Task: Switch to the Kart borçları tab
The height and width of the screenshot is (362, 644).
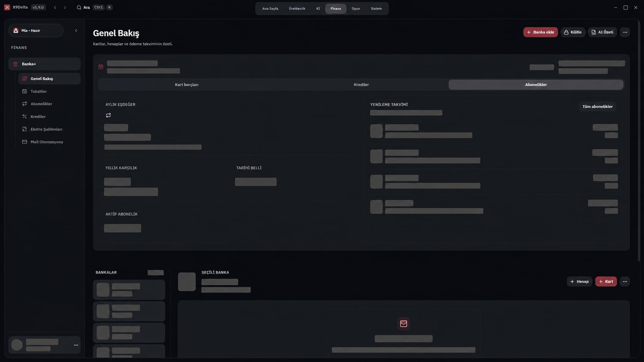Action: click(x=187, y=85)
